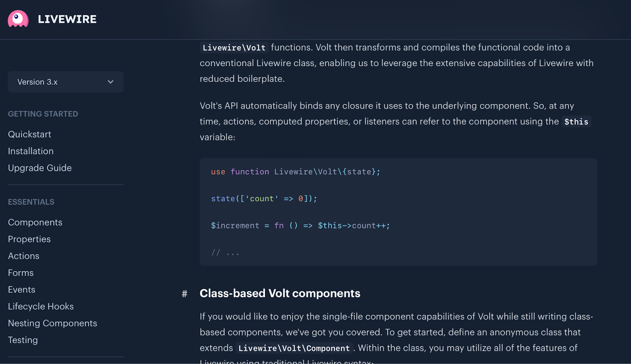Select Components in the Essentials section
631x364 pixels.
(x=35, y=223)
